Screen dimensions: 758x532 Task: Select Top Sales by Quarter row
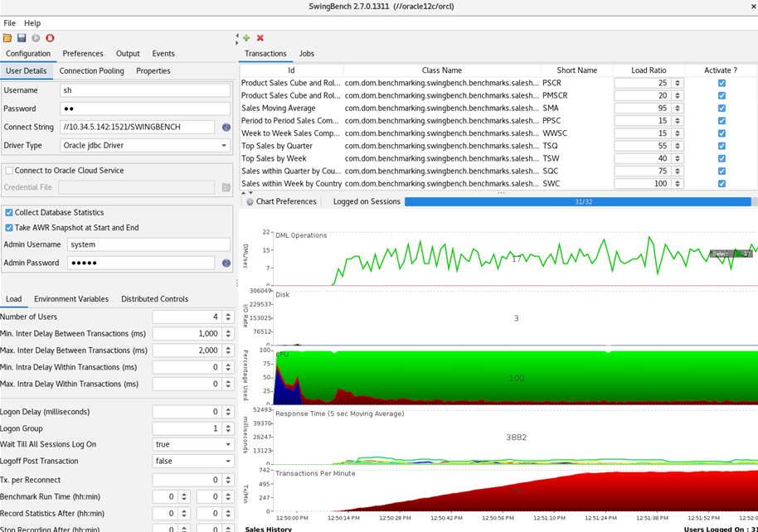pos(498,146)
